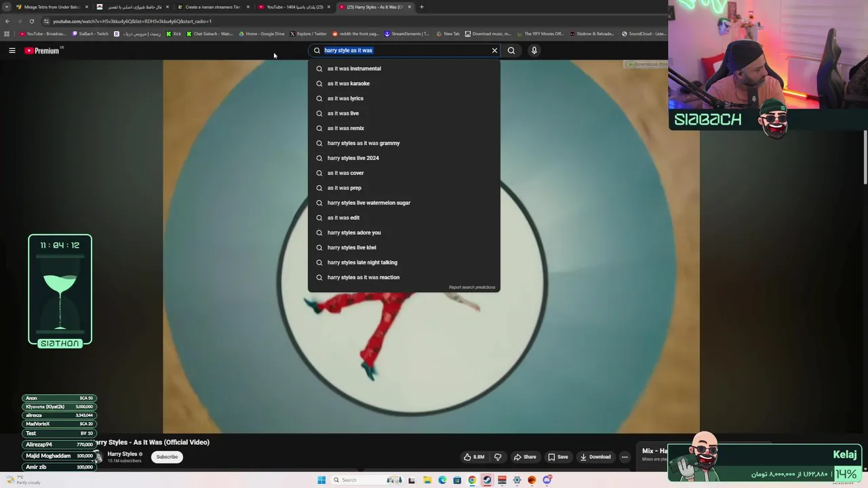Pick suggestion "harry styles late night talking"
Viewport: 868px width, 488px height.
click(x=403, y=262)
